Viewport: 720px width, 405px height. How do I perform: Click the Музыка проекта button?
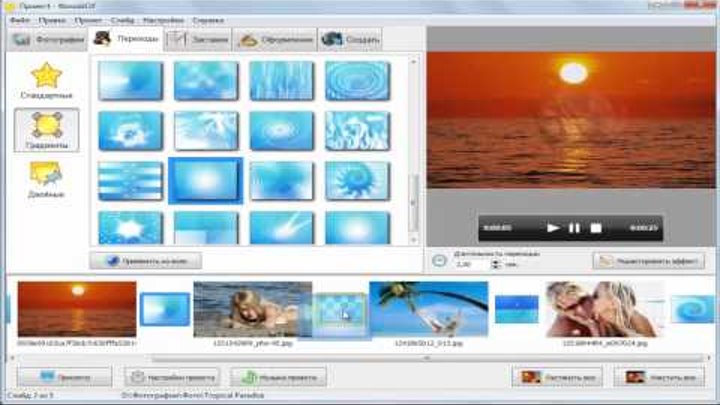(279, 377)
